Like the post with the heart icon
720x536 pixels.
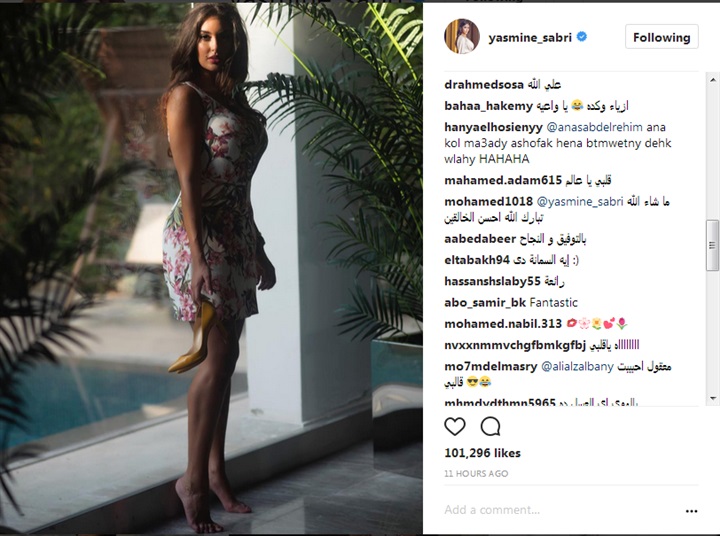455,427
